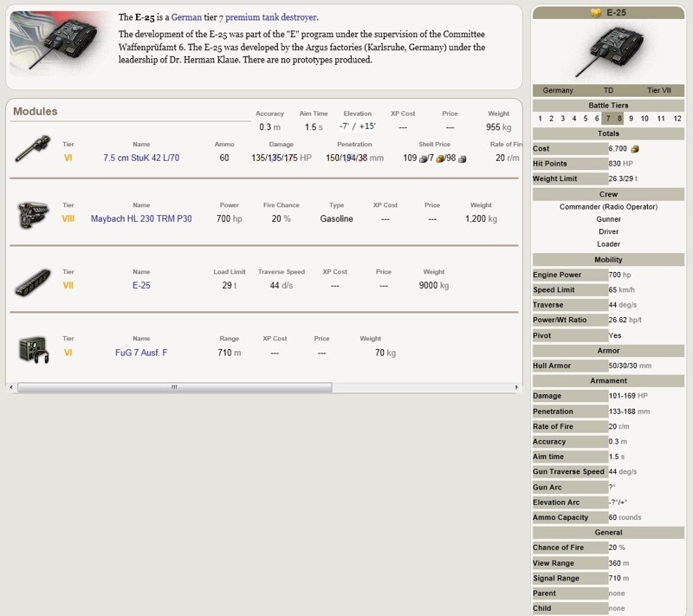Click the Hull Armor value 50/30/30 mm
The width and height of the screenshot is (693, 616).
coord(630,366)
